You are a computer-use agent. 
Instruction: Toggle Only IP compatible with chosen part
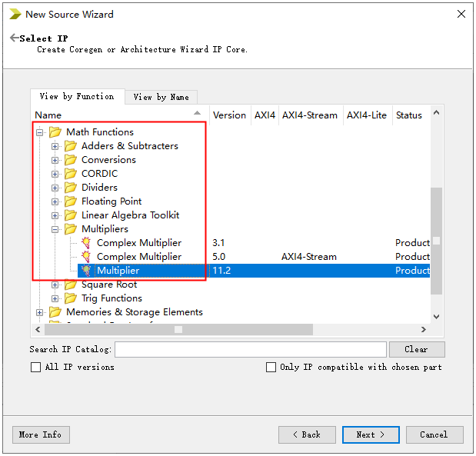[x=271, y=368]
